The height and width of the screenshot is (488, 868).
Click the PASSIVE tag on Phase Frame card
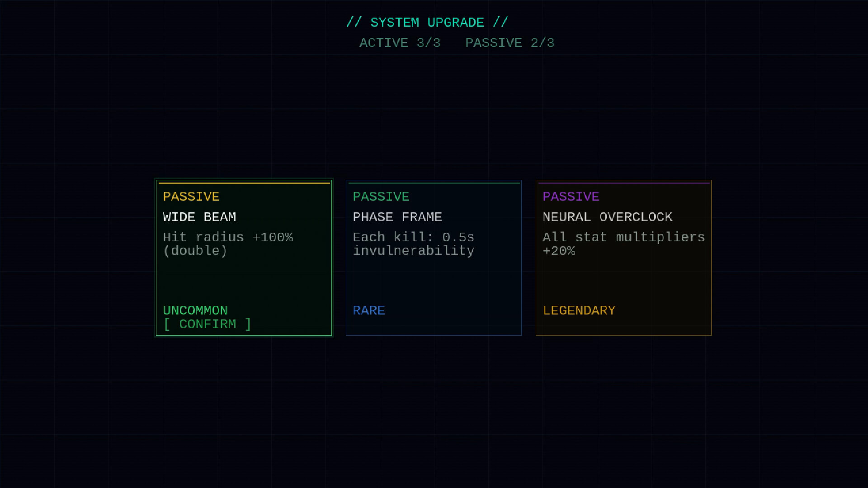coord(381,197)
